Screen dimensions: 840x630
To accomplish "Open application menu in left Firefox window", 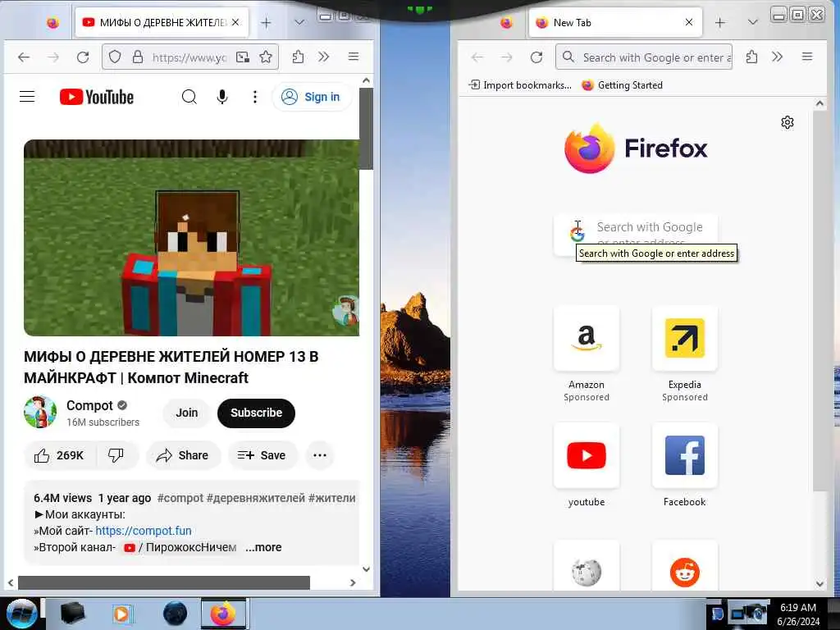I will (353, 57).
